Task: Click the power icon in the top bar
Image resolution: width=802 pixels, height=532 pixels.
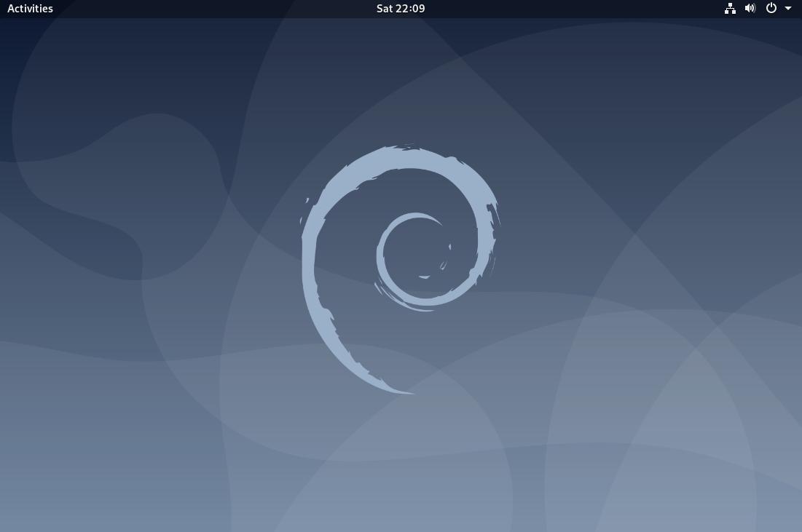Action: [771, 8]
